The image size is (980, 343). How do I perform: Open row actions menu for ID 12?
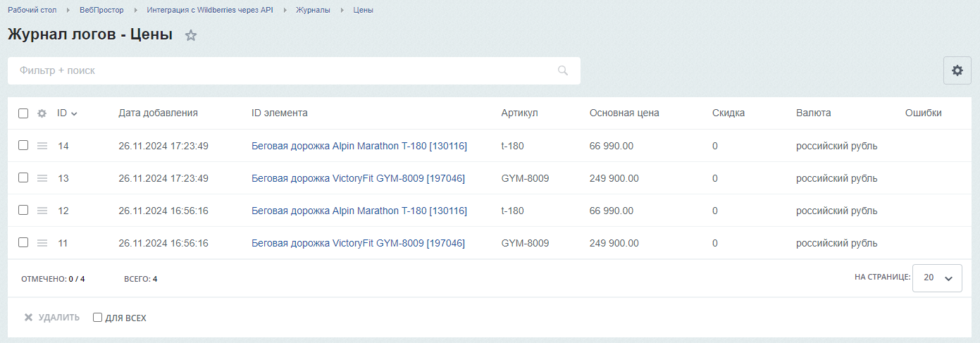click(42, 211)
